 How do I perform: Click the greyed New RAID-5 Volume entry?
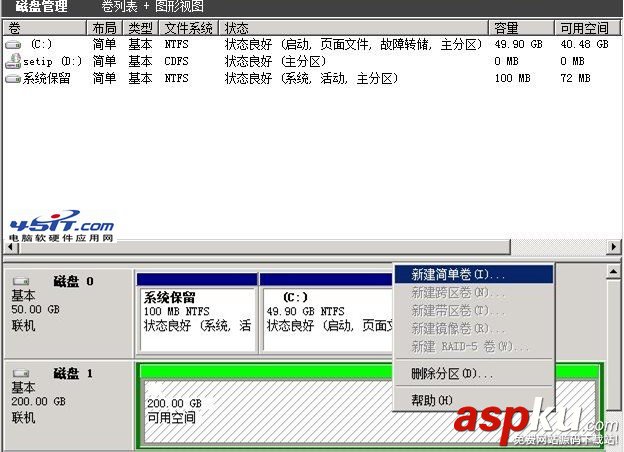click(474, 346)
